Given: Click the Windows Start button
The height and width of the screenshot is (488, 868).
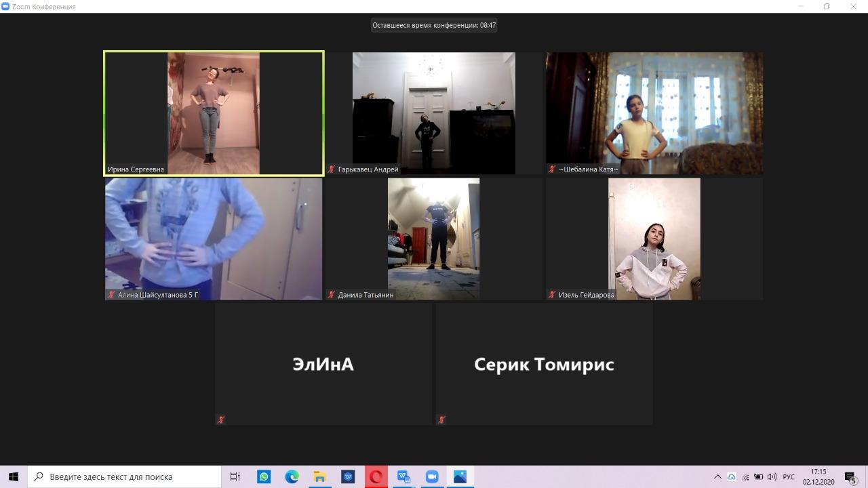Looking at the screenshot, I should [x=14, y=476].
